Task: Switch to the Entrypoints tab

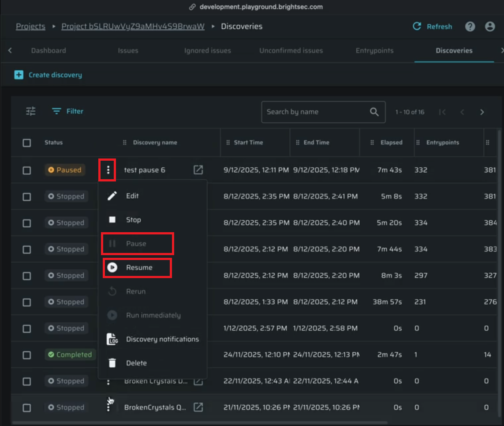Action: coord(374,50)
